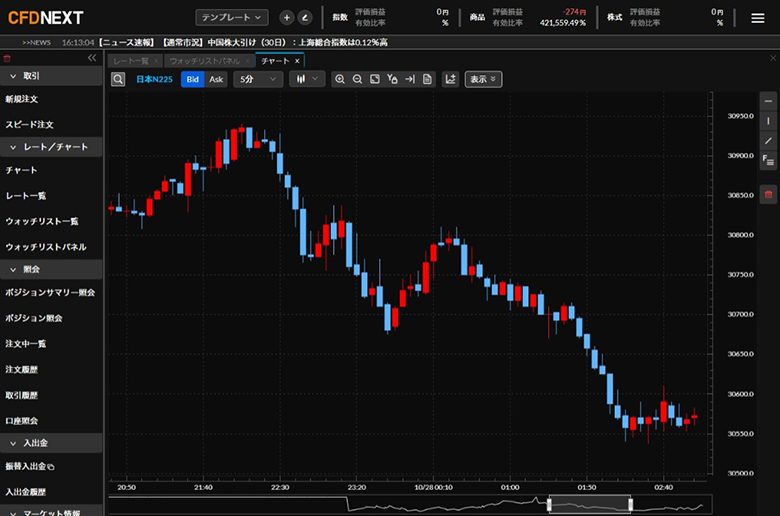Open スピード注文 from the sidebar
Screen dimensions: 780x516
(30, 125)
